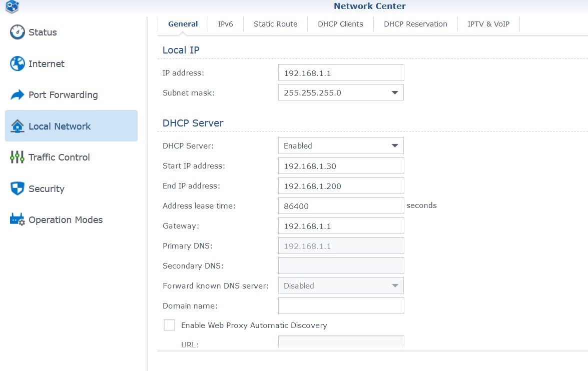
Task: Go to Internet section label
Action: click(47, 64)
